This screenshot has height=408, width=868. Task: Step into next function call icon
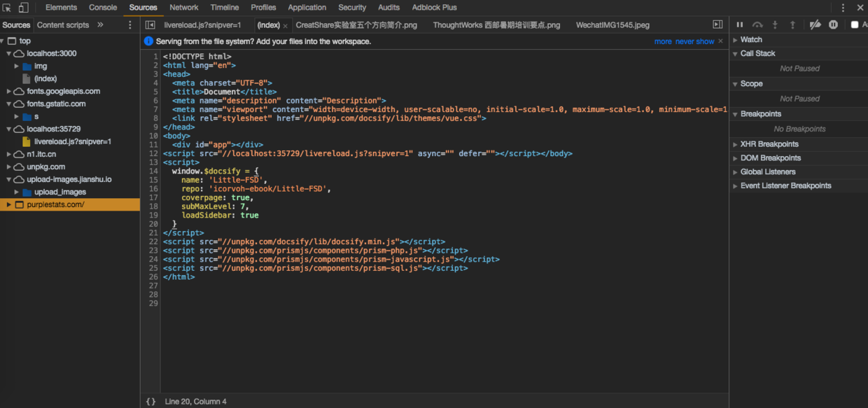tap(775, 24)
